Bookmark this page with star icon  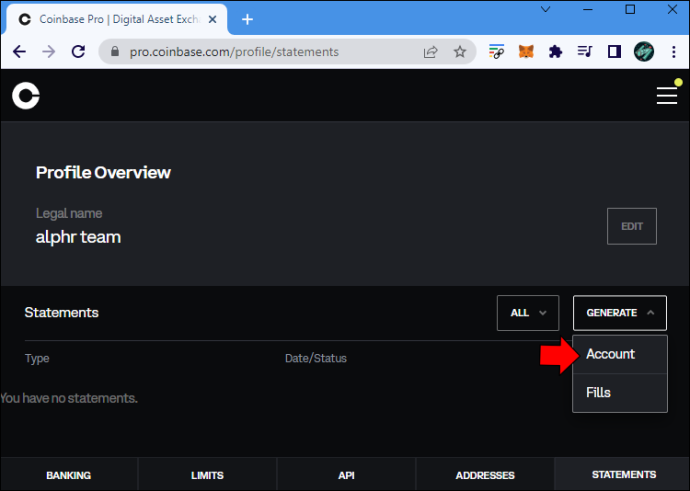point(459,52)
